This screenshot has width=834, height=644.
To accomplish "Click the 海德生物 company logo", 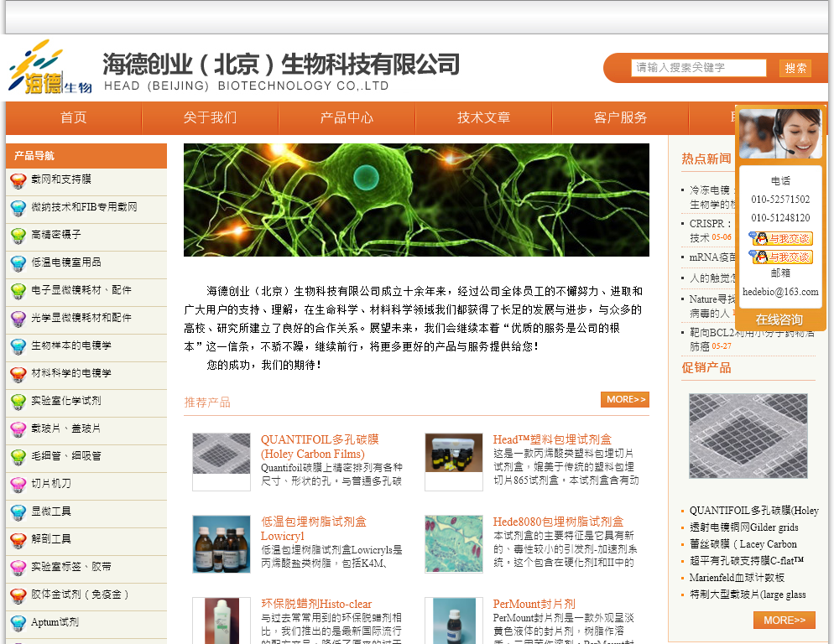I will coord(49,67).
